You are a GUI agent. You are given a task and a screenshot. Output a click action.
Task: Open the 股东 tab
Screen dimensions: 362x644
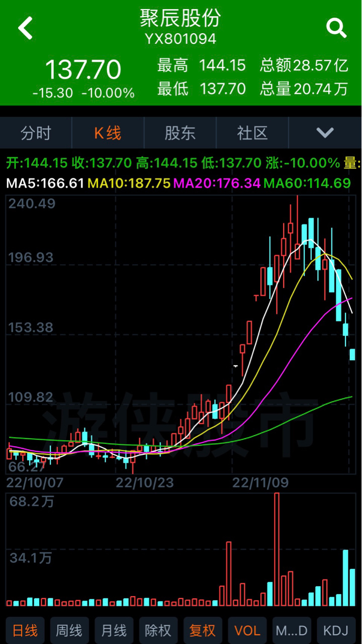(180, 133)
